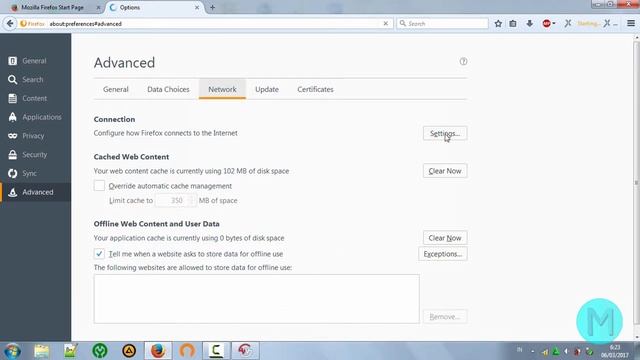This screenshot has width=640, height=360.
Task: Open the red swirl taskbar application
Action: click(x=245, y=351)
